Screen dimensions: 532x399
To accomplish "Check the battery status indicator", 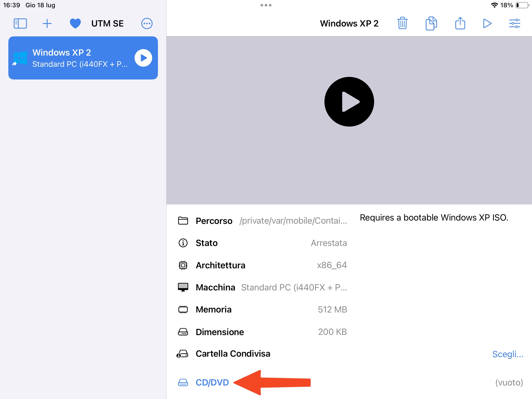I will (522, 5).
